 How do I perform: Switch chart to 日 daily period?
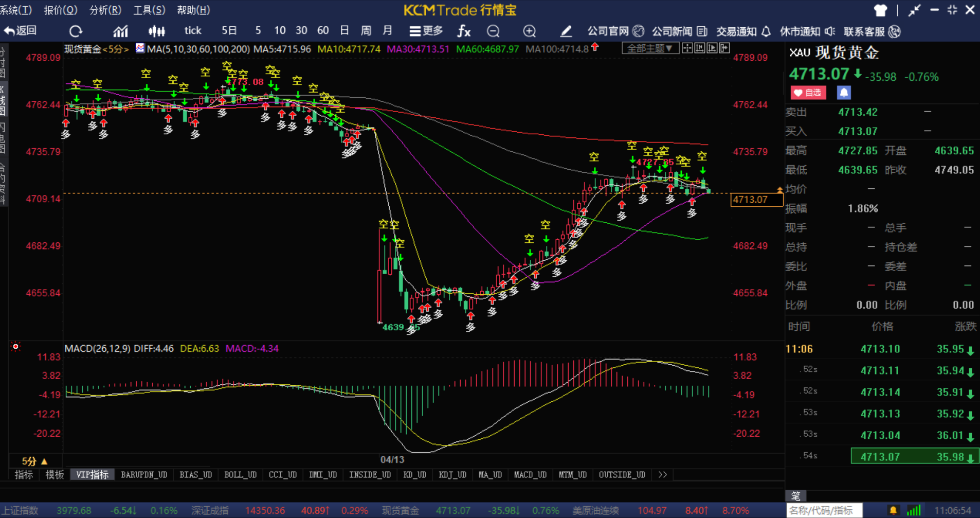pos(344,31)
